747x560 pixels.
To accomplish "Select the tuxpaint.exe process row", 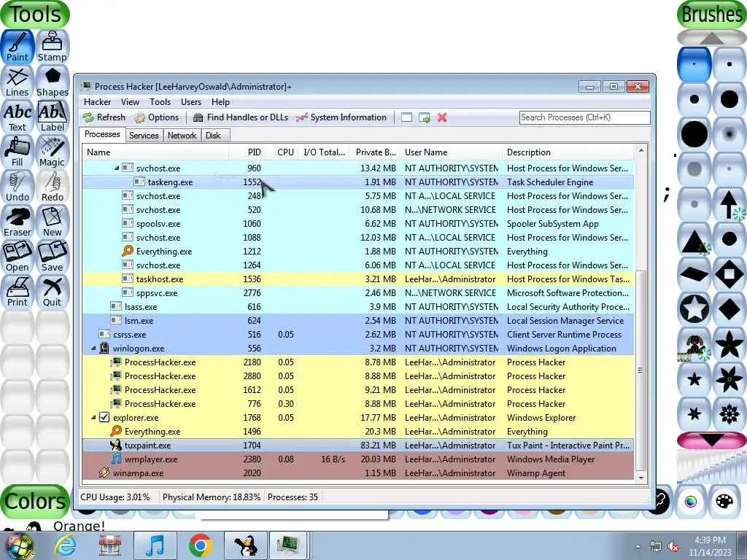I will point(358,446).
